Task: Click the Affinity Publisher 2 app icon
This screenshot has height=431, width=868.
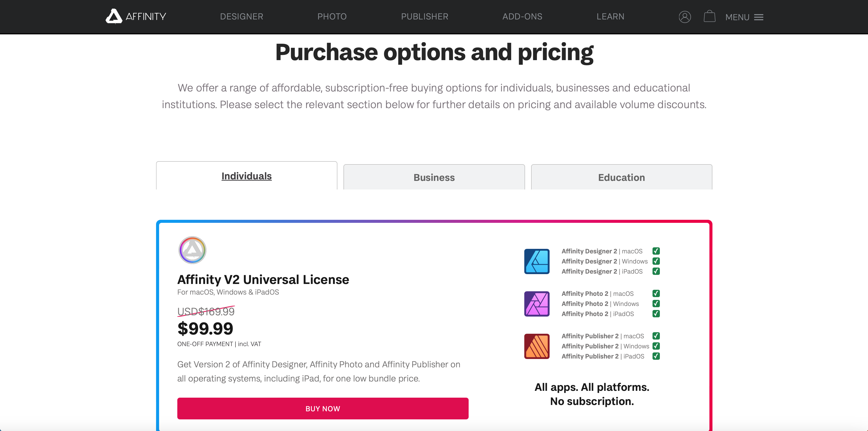Action: (537, 346)
